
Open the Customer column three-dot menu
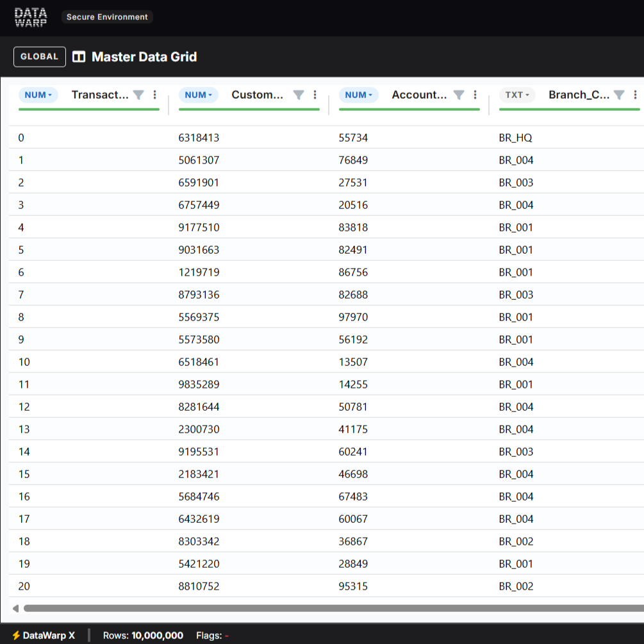(315, 95)
